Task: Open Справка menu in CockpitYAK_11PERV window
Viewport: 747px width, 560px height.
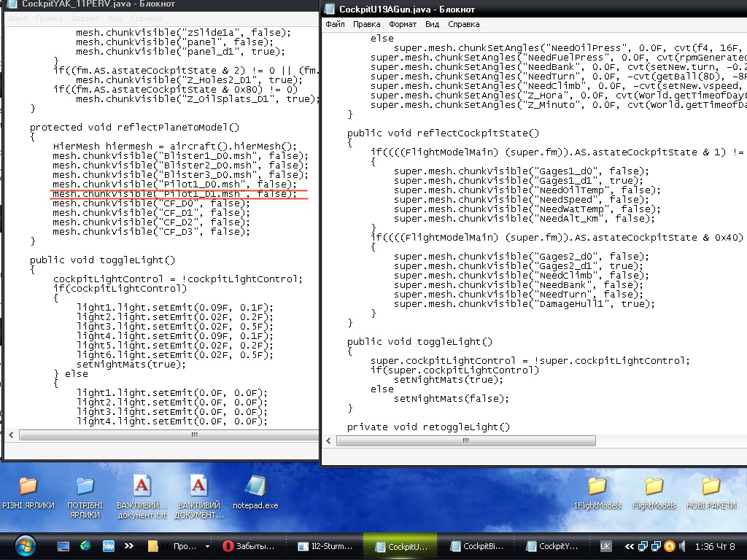Action: [x=146, y=18]
